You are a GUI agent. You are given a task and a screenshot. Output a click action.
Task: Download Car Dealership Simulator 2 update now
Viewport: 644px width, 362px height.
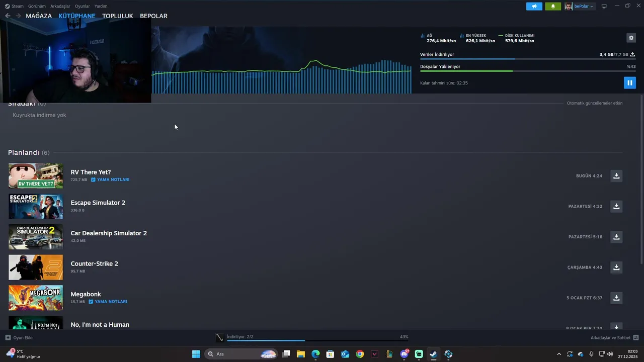pyautogui.click(x=616, y=236)
